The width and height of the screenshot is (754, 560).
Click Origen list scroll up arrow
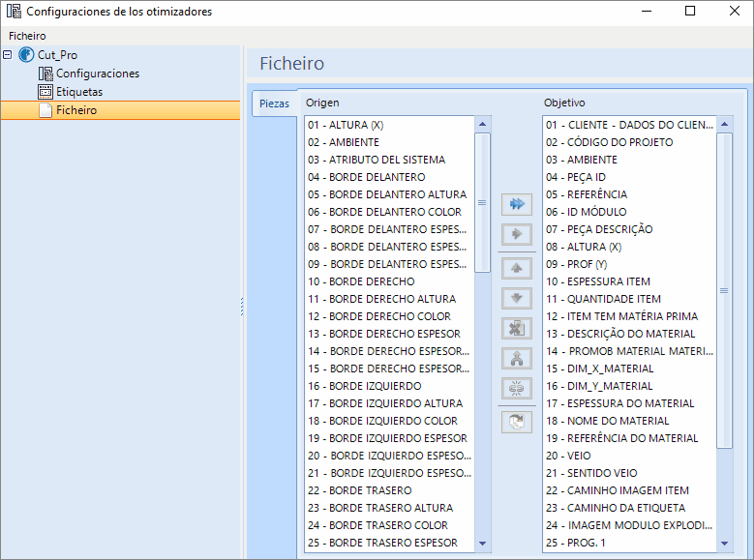tap(482, 124)
